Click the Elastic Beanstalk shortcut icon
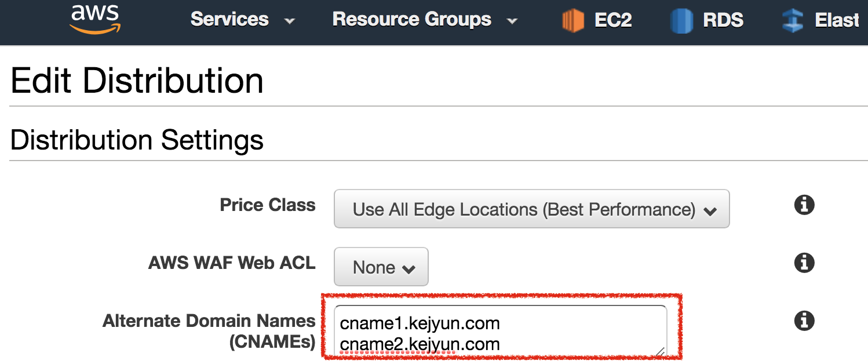 pos(792,21)
